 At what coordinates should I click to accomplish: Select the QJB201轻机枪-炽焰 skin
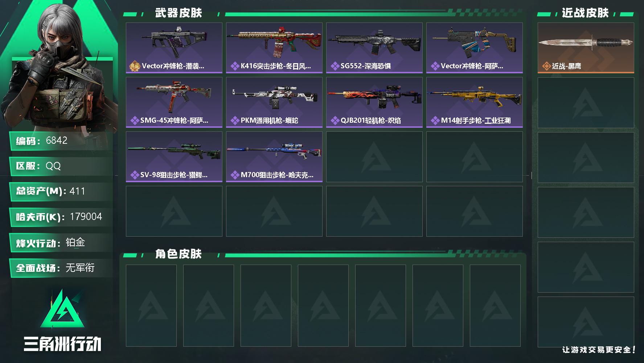[x=374, y=102]
